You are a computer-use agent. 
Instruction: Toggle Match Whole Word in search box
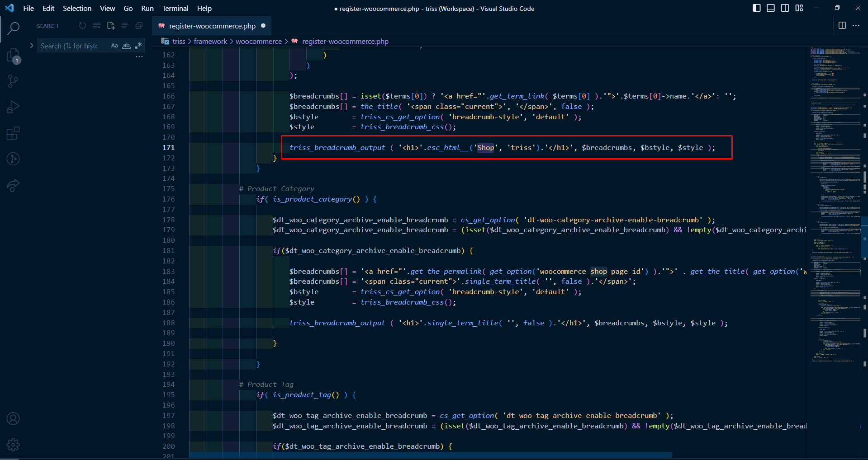click(127, 46)
